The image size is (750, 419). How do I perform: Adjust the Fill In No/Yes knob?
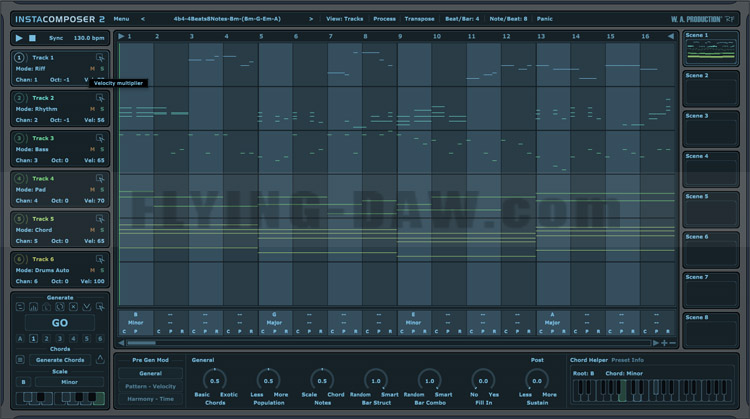[x=483, y=381]
